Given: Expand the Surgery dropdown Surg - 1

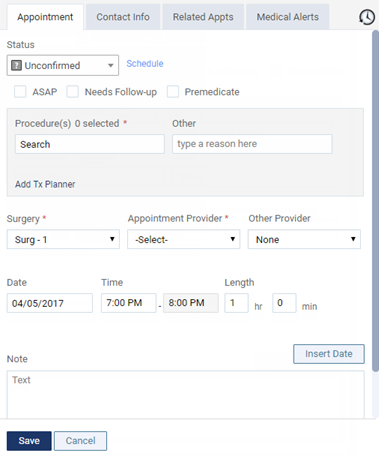Looking at the screenshot, I should point(63,239).
